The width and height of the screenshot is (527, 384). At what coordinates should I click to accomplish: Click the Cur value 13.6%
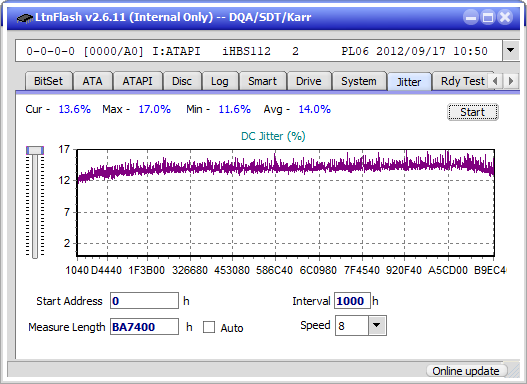(x=75, y=109)
